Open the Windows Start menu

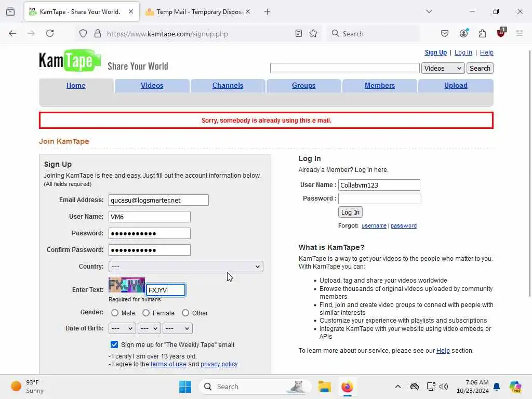coord(185,387)
